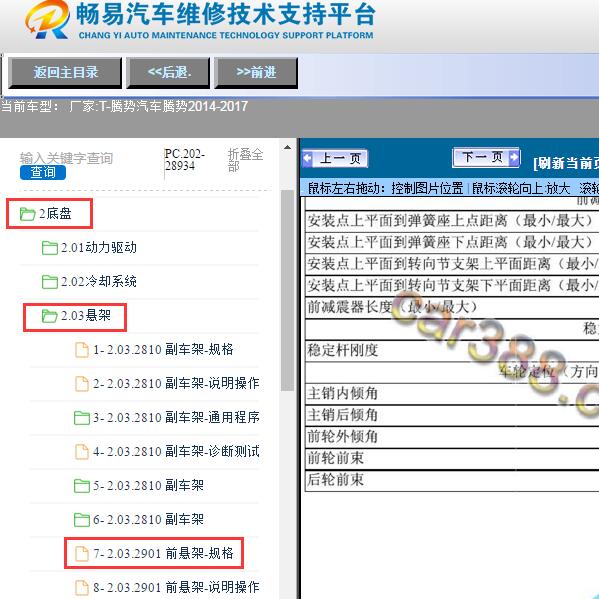Viewport: 599px width, 599px height.
Task: Click the 安装点上平面到弹簧座上点距离 row
Action: tap(452, 221)
